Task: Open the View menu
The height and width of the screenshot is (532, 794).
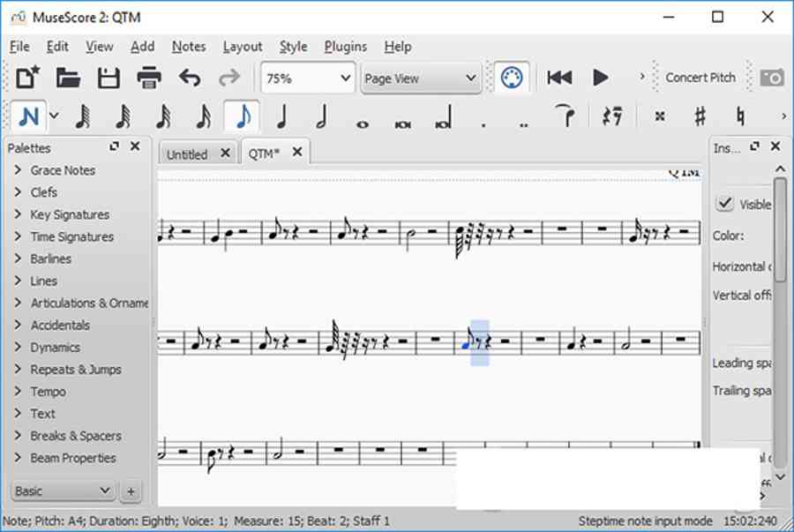Action: pyautogui.click(x=99, y=47)
